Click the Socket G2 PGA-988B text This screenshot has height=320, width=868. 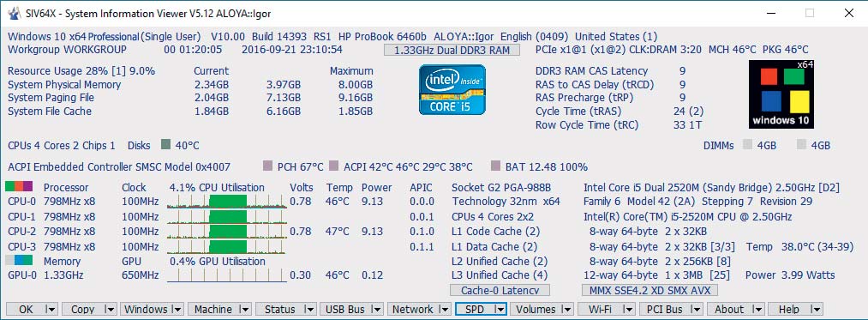(501, 187)
